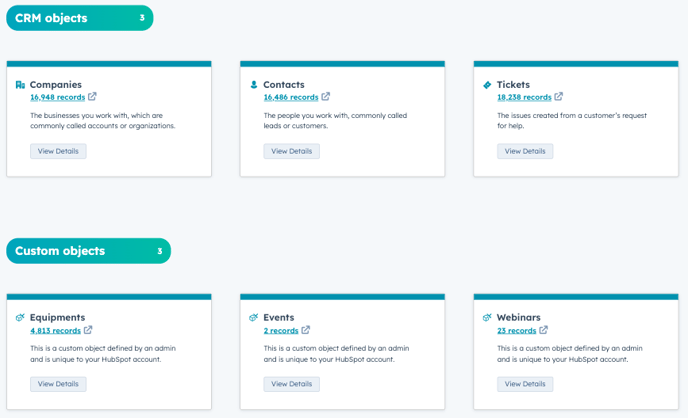Open external link icon beside Equipments records
The height and width of the screenshot is (418, 688).
click(88, 330)
